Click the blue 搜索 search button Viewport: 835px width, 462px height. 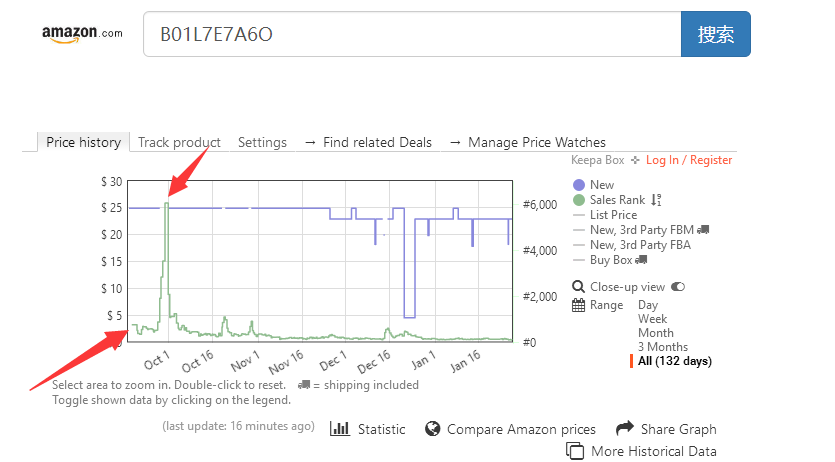pyautogui.click(x=716, y=34)
